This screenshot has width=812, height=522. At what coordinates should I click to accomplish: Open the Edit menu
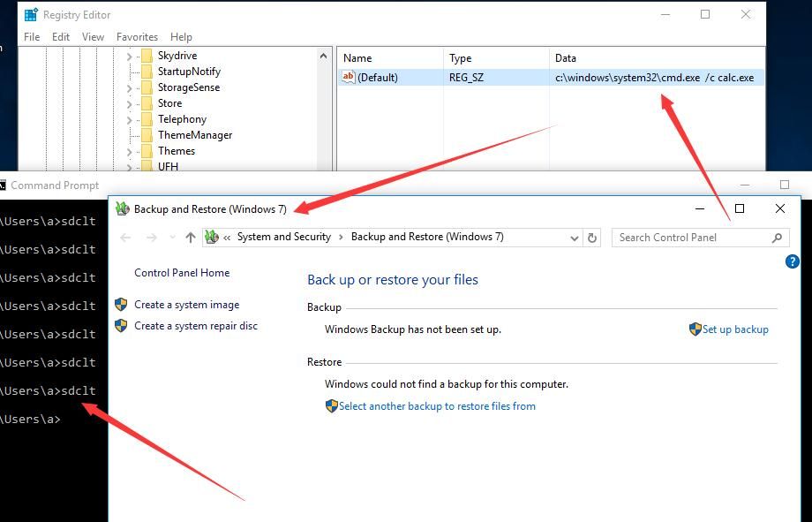[61, 37]
